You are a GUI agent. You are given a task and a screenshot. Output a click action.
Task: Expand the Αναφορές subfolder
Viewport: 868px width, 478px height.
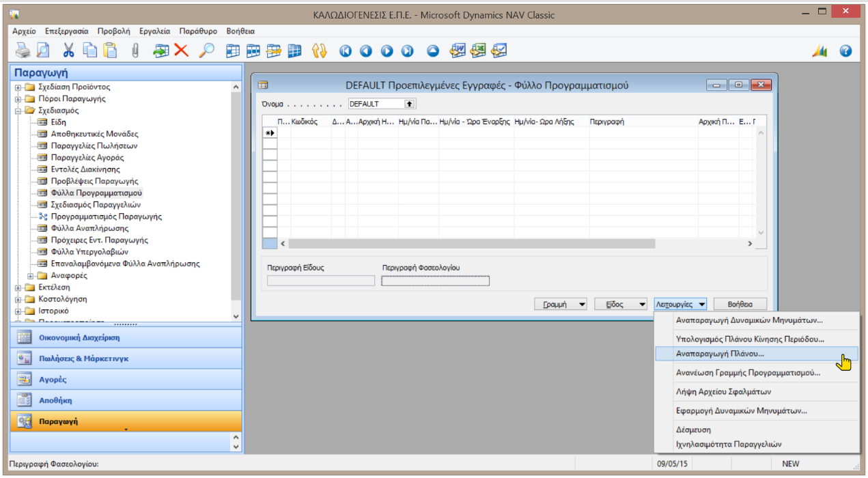30,276
